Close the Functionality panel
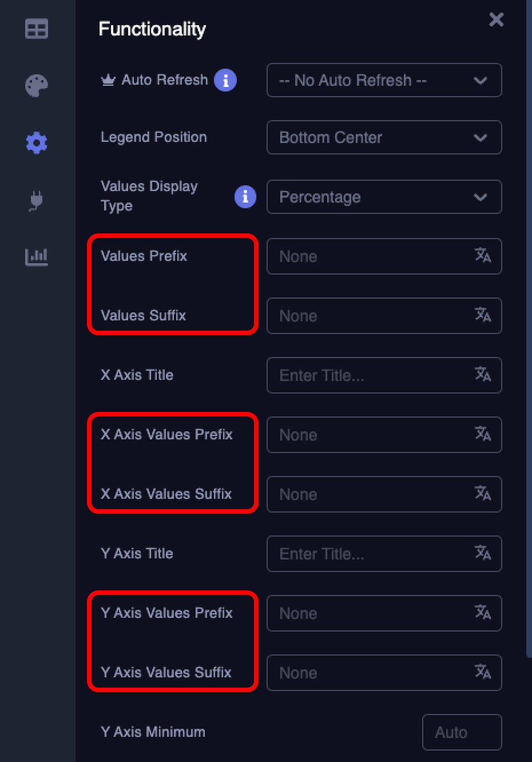Viewport: 532px width, 762px height. click(497, 19)
